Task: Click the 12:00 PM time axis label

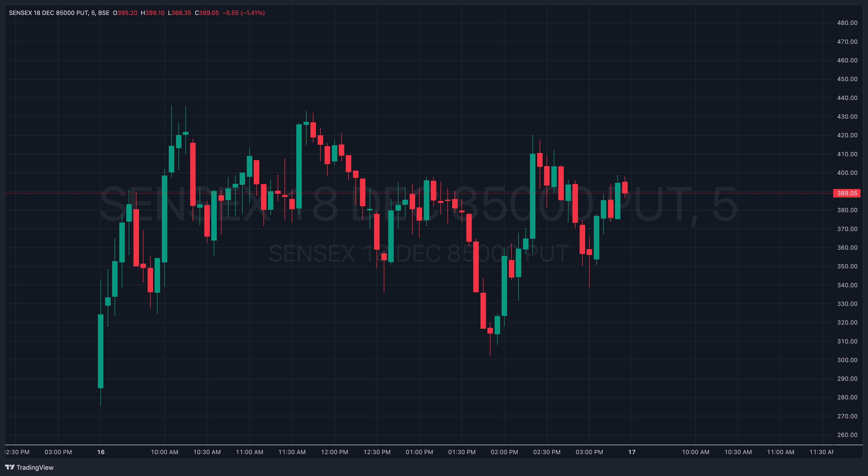Action: pyautogui.click(x=334, y=452)
